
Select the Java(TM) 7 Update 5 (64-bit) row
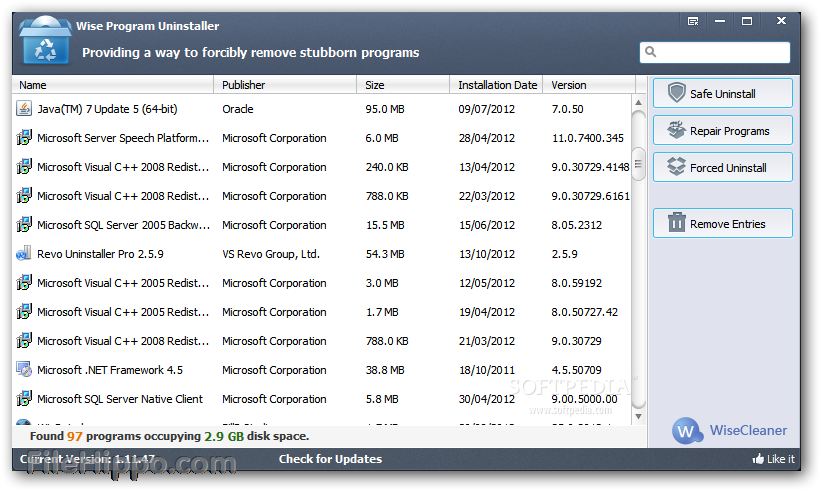pyautogui.click(x=322, y=109)
